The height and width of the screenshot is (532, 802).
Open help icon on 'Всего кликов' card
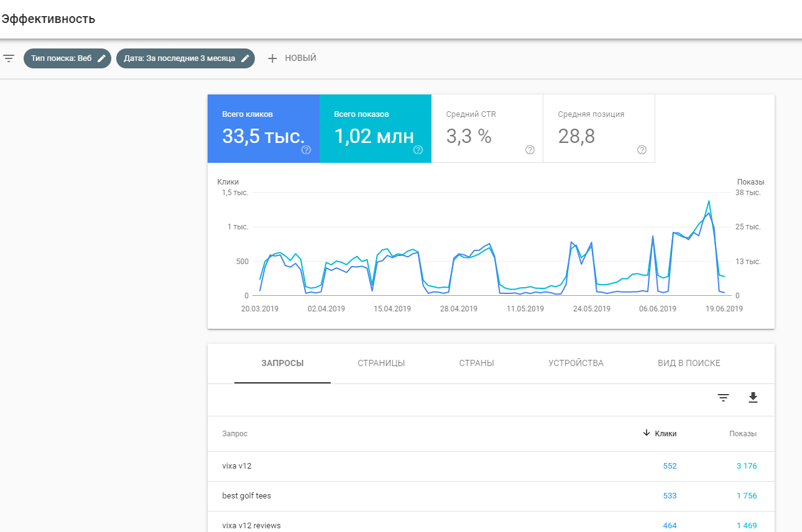[x=306, y=150]
